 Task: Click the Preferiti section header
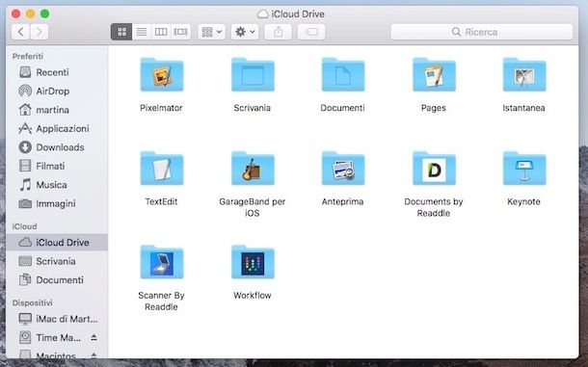coord(28,56)
